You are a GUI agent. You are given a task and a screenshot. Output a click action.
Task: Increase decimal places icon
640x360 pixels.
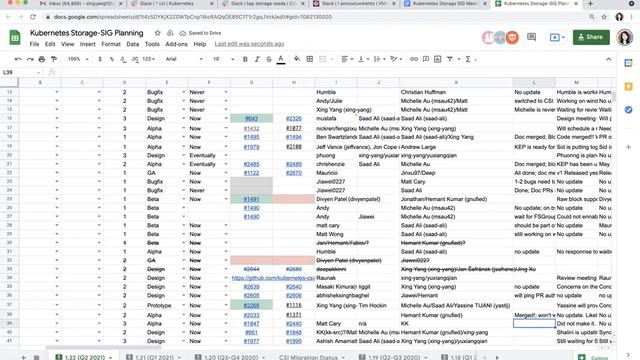pyautogui.click(x=135, y=59)
